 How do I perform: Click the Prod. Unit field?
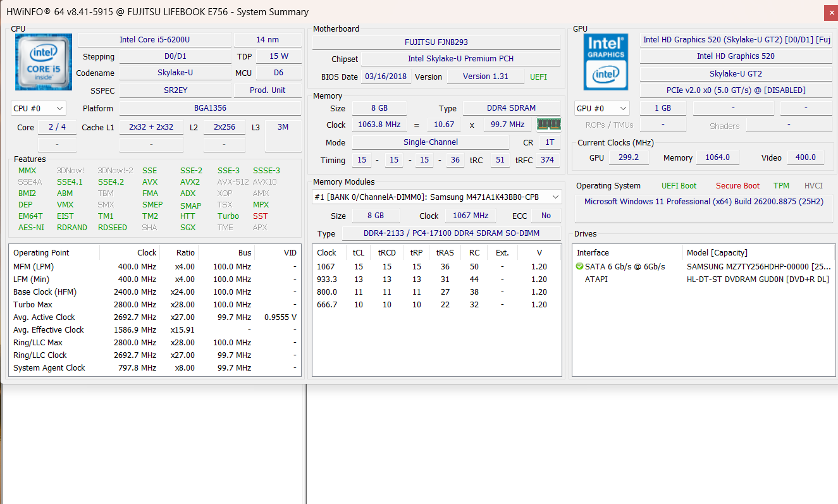[268, 90]
